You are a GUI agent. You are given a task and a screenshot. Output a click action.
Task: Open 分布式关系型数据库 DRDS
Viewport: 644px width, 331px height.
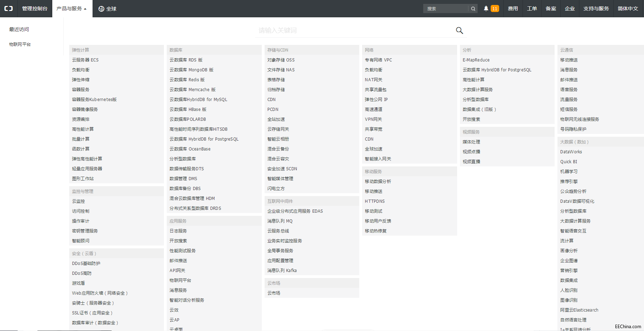tap(195, 208)
